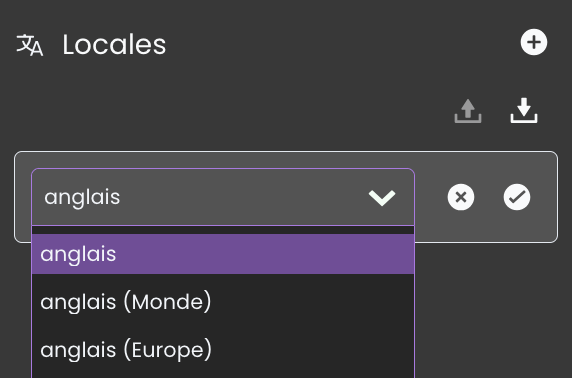Cancel locale editing with the X icon
This screenshot has height=378, width=572.
coord(461,197)
